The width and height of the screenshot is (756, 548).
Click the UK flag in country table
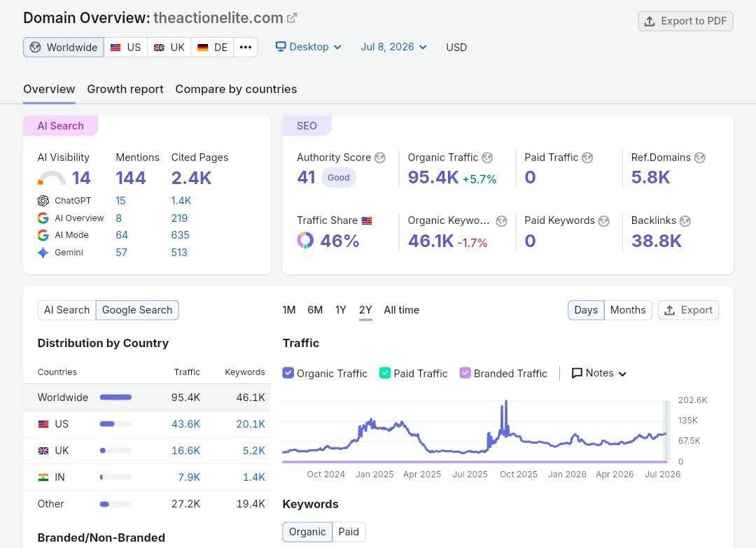pos(43,451)
